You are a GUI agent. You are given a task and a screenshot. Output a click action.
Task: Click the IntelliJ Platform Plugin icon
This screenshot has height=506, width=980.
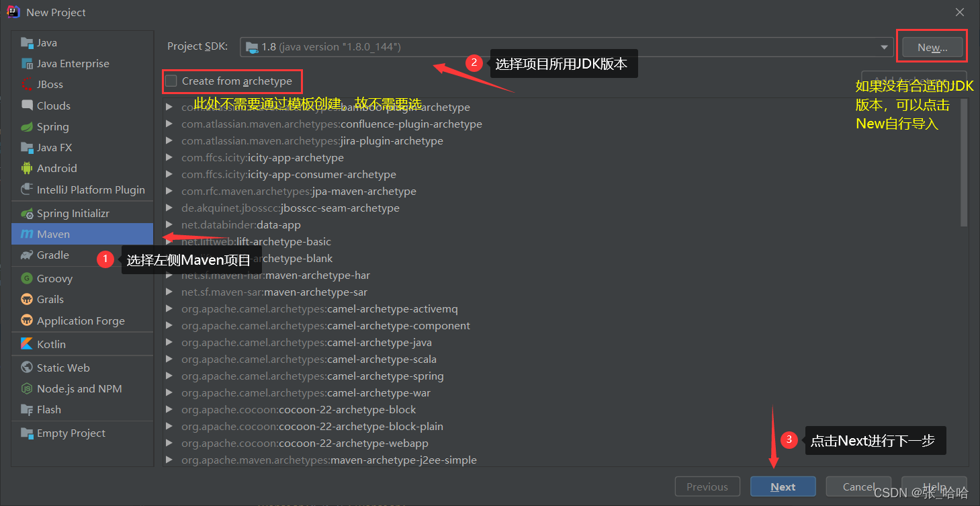(x=27, y=189)
